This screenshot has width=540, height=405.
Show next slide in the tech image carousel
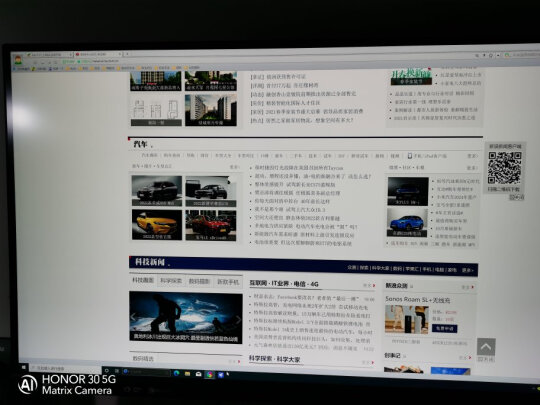[238, 320]
